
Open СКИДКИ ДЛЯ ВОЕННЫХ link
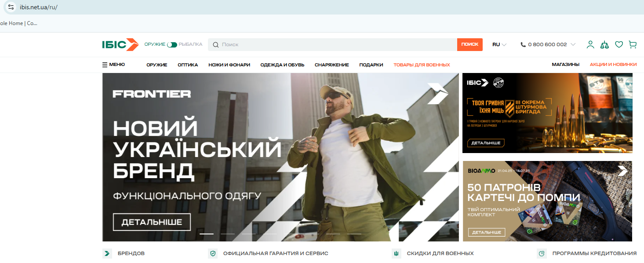point(440,253)
